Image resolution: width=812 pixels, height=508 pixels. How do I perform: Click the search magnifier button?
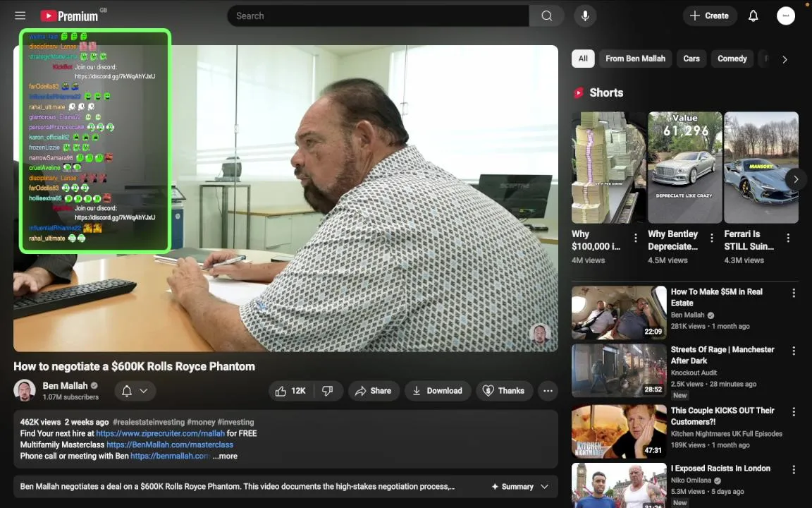click(x=546, y=16)
